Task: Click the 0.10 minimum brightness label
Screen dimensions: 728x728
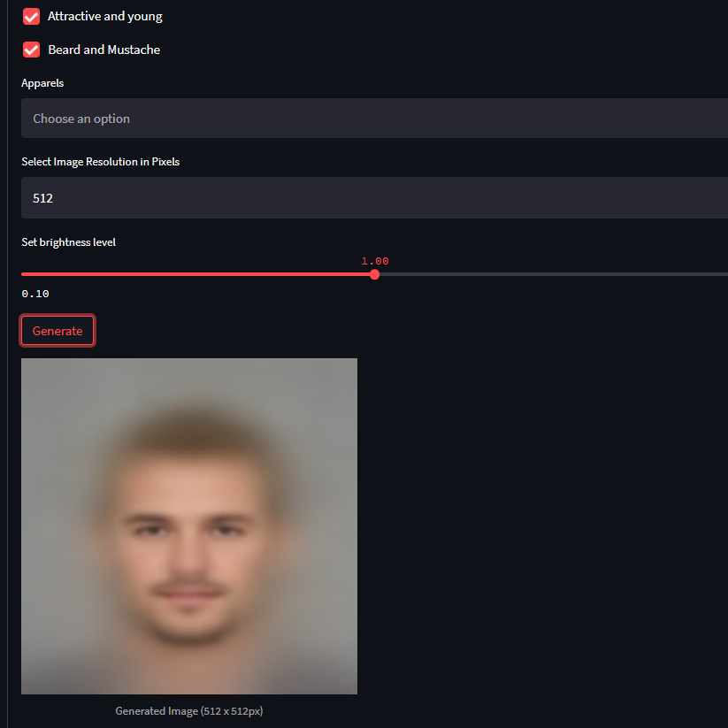Action: click(x=35, y=294)
